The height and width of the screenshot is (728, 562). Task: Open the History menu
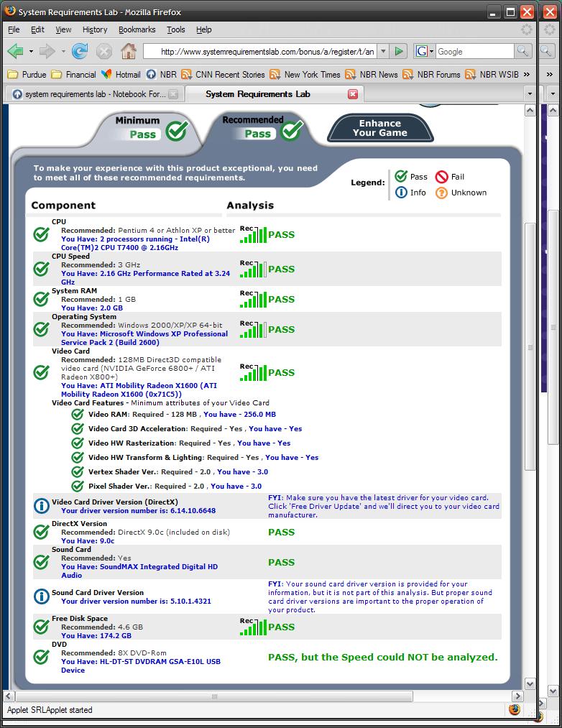click(x=95, y=29)
